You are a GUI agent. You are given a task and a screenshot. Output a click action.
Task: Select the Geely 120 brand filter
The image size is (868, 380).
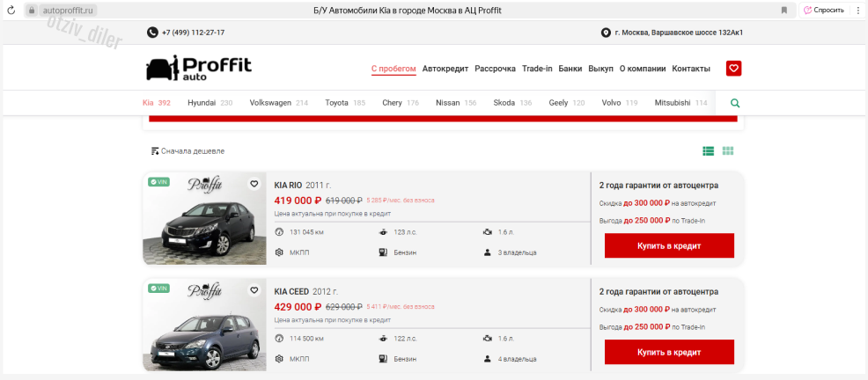pos(567,103)
